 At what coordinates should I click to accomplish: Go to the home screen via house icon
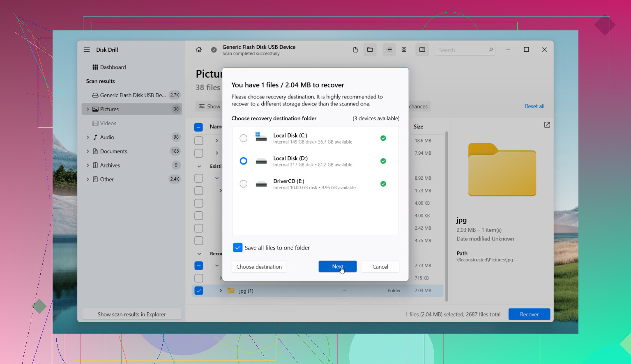coord(199,50)
